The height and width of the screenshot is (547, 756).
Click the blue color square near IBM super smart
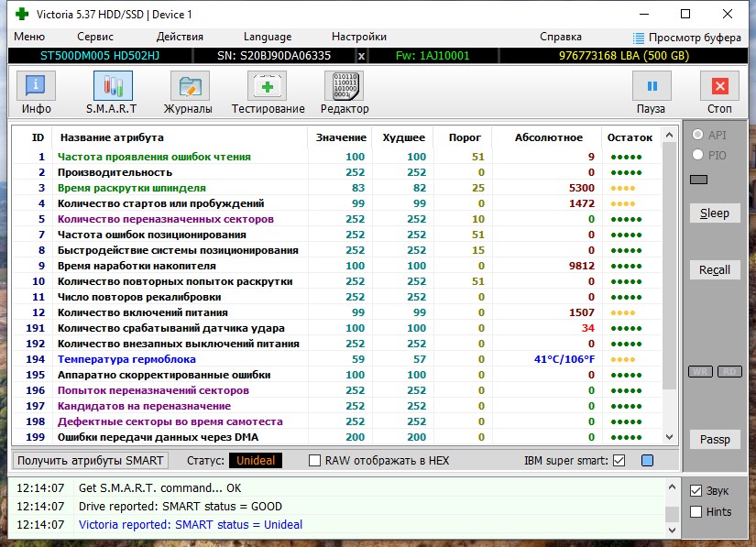point(648,461)
